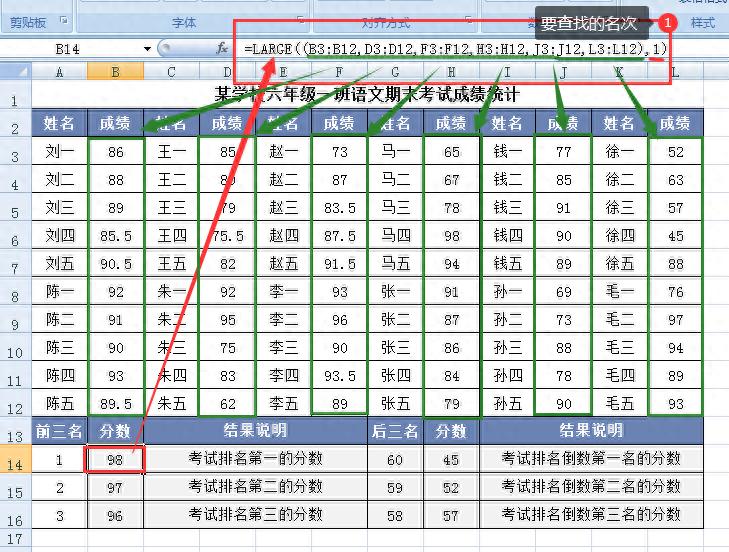Image resolution: width=729 pixels, height=552 pixels.
Task: Select 赵三's score 83.5
Action: (339, 207)
